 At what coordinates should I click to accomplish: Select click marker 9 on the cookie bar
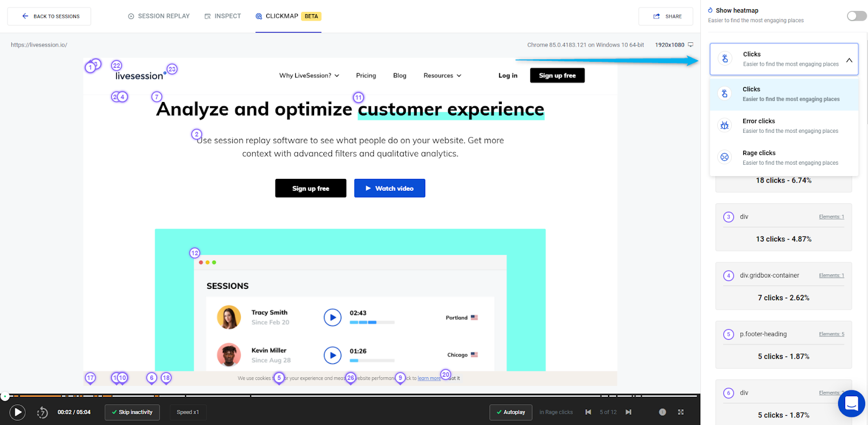[x=400, y=378]
